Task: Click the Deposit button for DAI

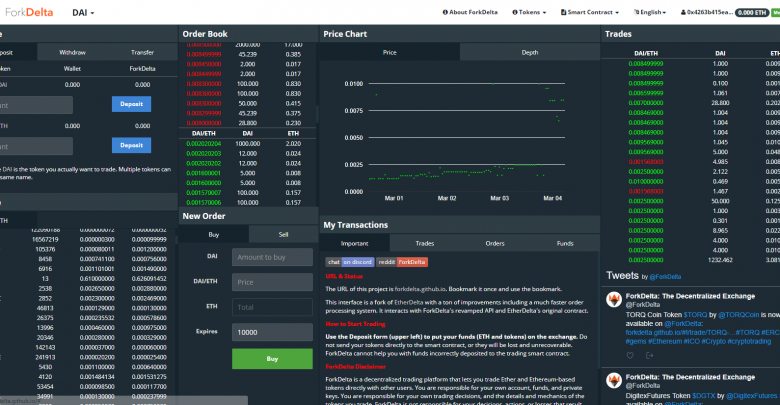Action: (x=131, y=104)
